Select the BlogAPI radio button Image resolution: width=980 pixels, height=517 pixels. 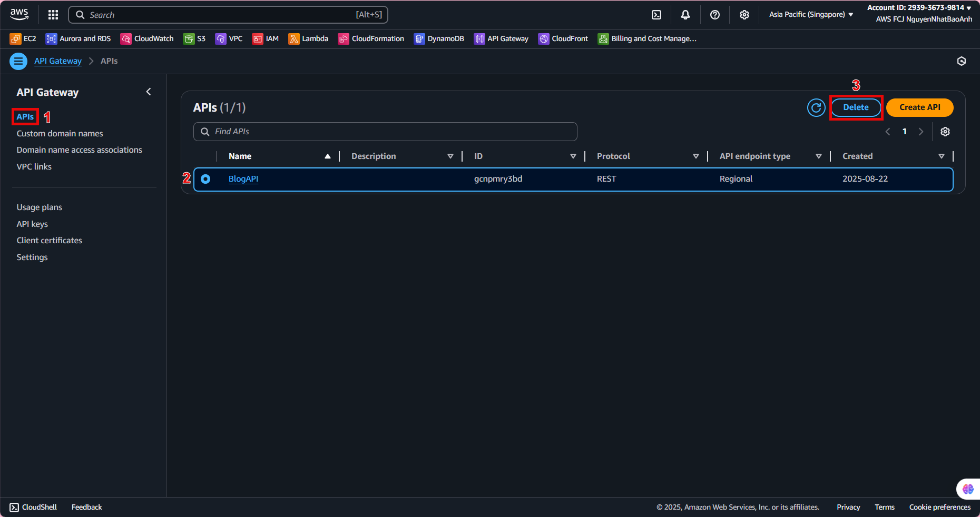pos(205,179)
